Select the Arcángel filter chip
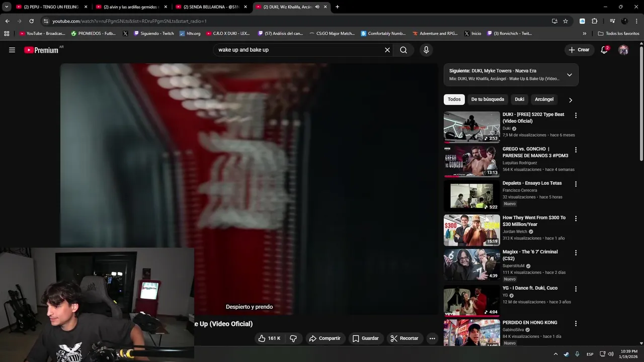 pos(544,100)
